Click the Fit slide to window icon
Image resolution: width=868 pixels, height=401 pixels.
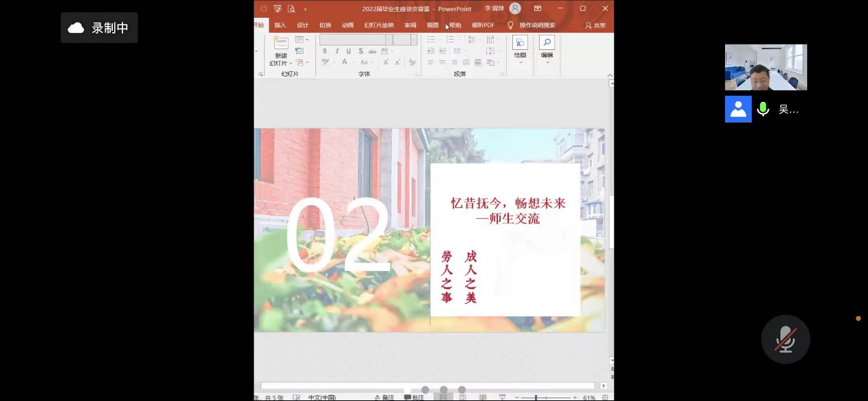coord(605,397)
